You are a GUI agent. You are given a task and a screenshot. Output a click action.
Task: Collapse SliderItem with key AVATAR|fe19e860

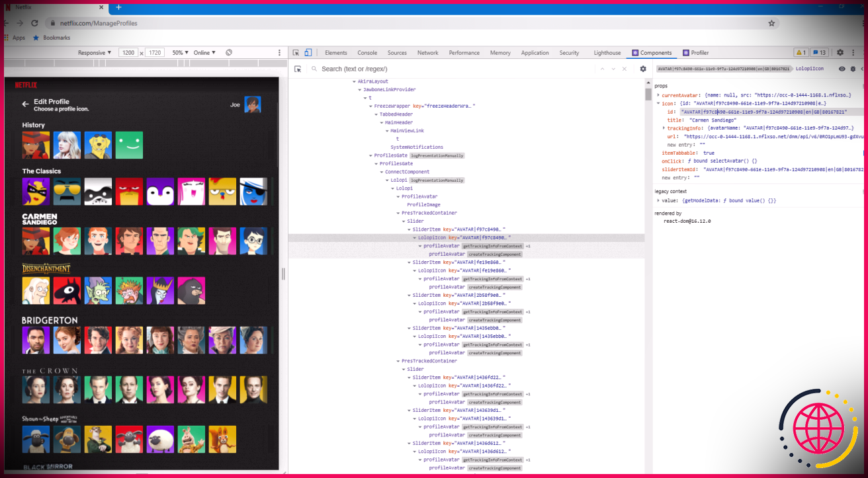point(409,262)
